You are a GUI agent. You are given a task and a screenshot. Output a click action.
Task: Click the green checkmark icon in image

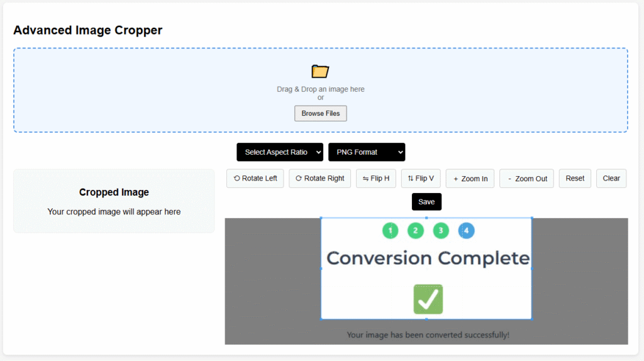(428, 299)
